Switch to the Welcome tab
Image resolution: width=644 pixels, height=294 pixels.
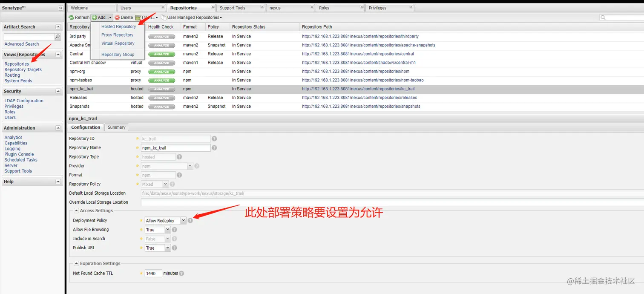pyautogui.click(x=92, y=8)
